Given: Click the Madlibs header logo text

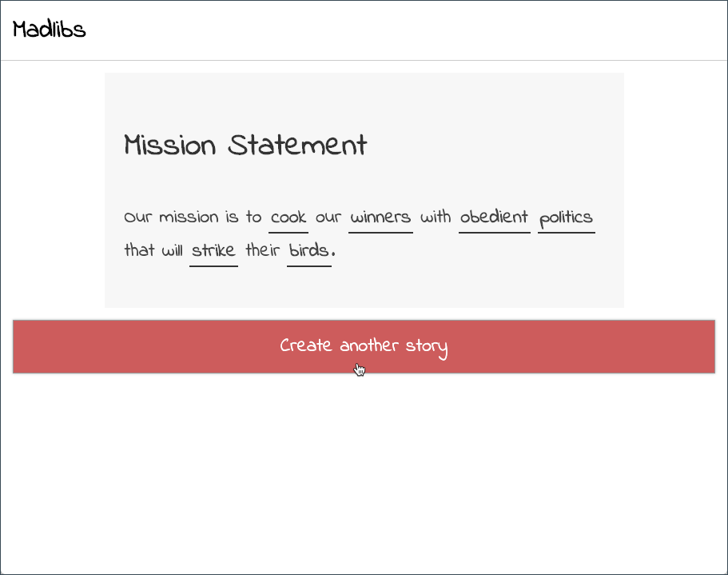Looking at the screenshot, I should [x=48, y=30].
